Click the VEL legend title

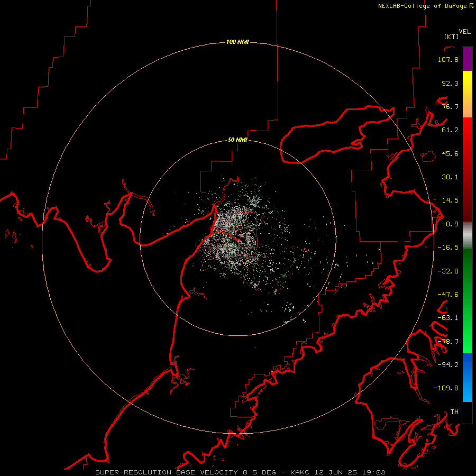[x=464, y=32]
